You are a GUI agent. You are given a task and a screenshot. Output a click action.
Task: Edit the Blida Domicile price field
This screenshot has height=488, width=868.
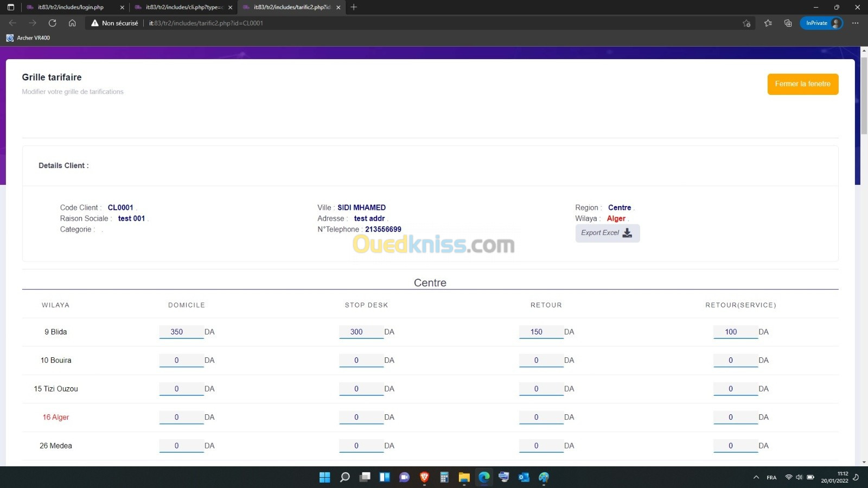pos(181,332)
